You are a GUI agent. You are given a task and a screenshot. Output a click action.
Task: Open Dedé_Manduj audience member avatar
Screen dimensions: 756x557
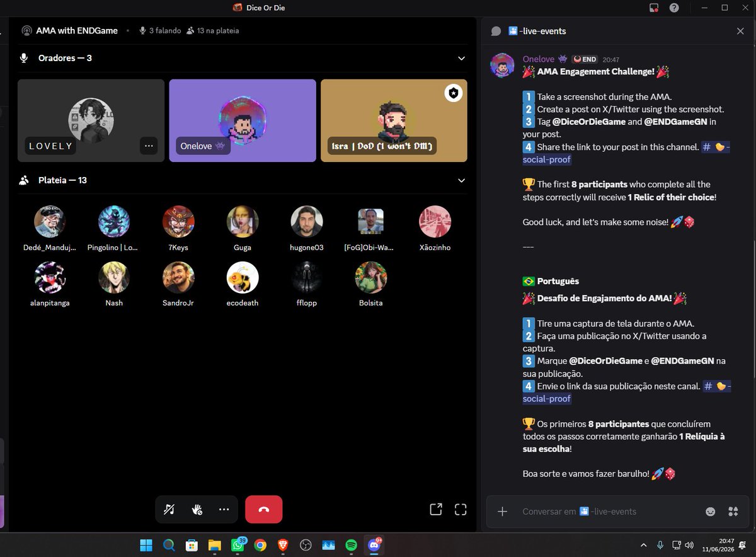(x=50, y=222)
